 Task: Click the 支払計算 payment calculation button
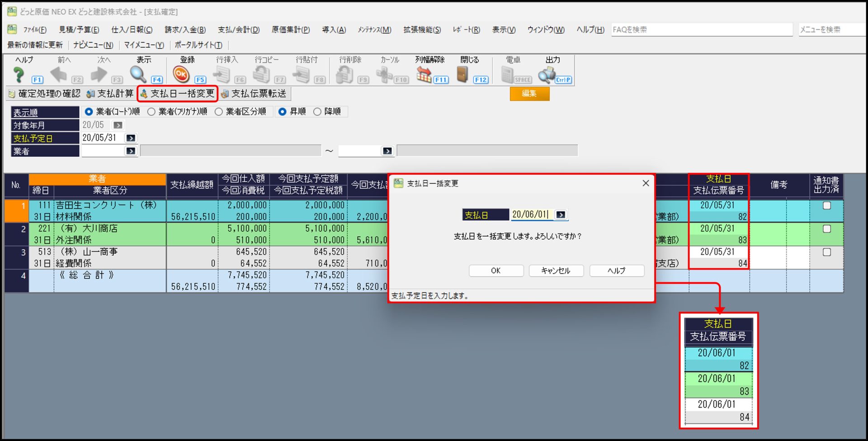(x=110, y=94)
